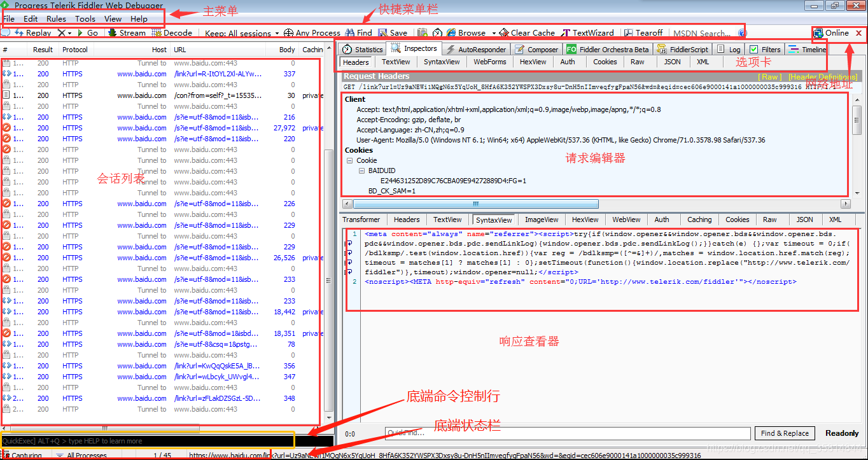Select the session with body 27,972

(x=163, y=128)
